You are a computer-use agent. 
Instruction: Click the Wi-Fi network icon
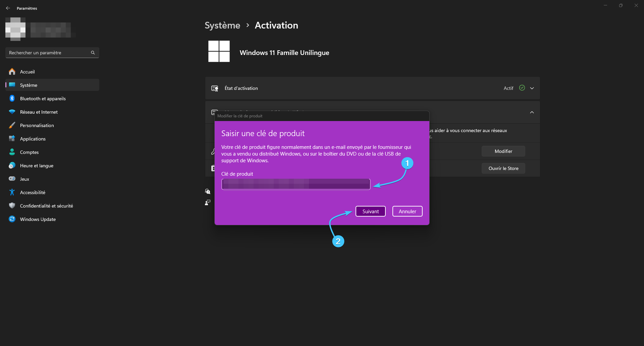click(x=12, y=112)
